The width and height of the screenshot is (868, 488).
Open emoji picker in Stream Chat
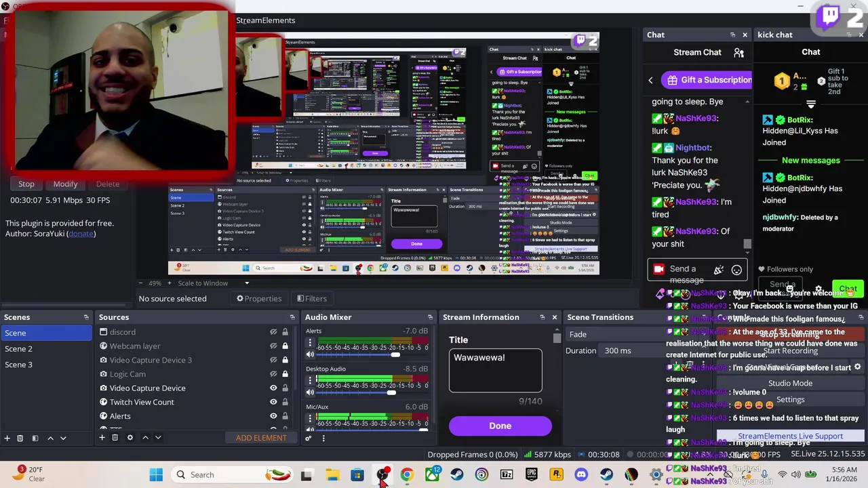click(736, 270)
